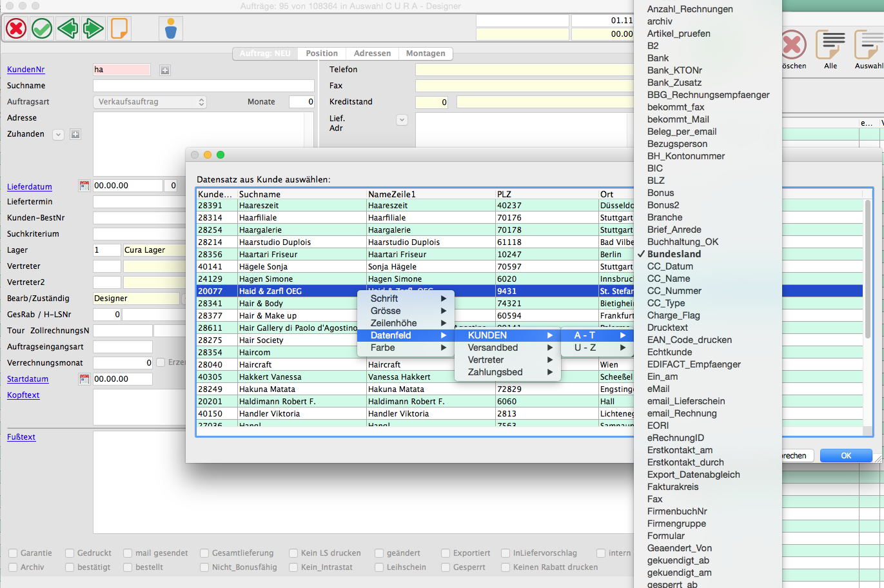Viewport: 884px width, 588px height.
Task: Open the Fußtext link
Action: [x=21, y=437]
